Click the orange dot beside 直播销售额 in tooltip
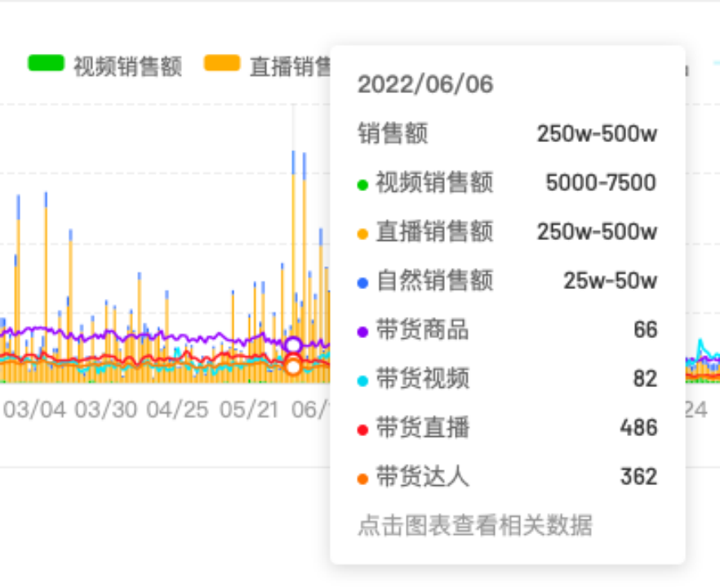The height and width of the screenshot is (588, 720). click(x=363, y=234)
